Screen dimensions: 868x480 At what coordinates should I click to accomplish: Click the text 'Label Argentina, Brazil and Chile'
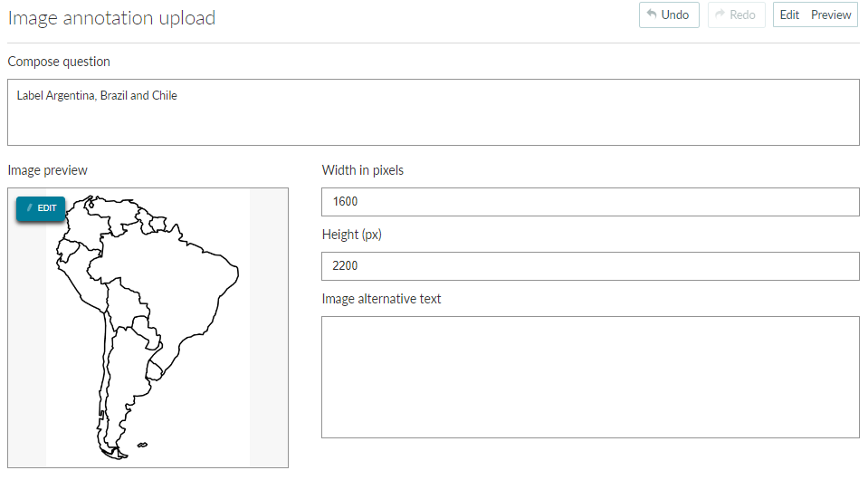[97, 95]
